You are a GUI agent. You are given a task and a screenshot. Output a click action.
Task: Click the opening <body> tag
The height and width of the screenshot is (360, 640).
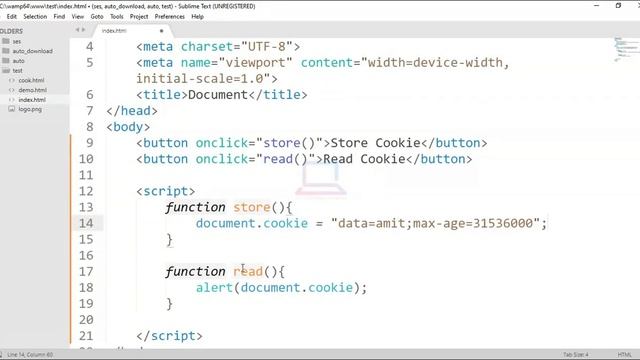coord(128,127)
